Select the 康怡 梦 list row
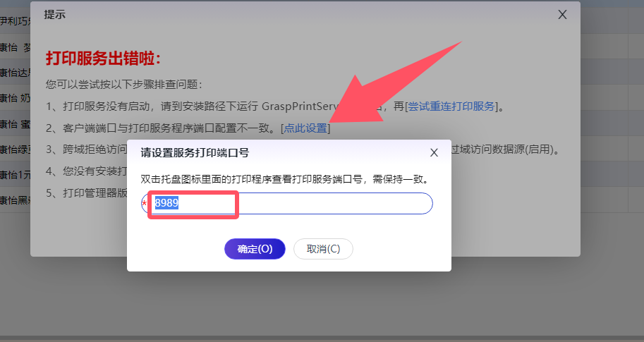644x342 pixels. (14, 48)
